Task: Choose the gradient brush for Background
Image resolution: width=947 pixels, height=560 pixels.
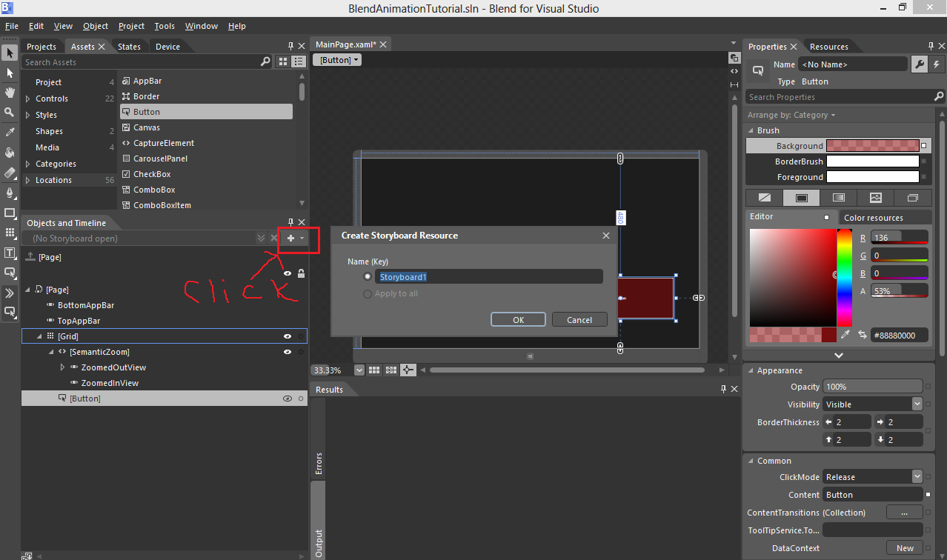Action: (838, 197)
